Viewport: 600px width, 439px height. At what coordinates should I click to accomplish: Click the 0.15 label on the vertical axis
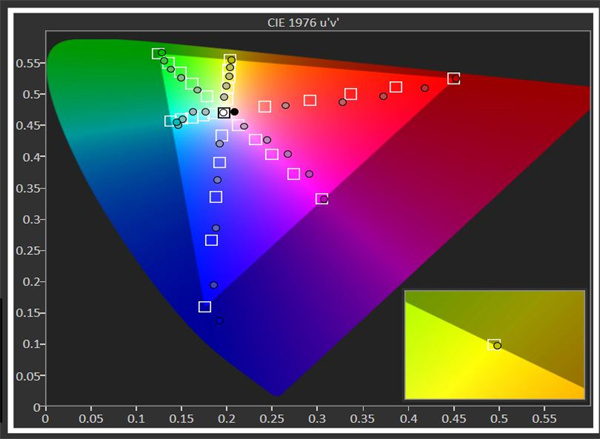tap(26, 313)
